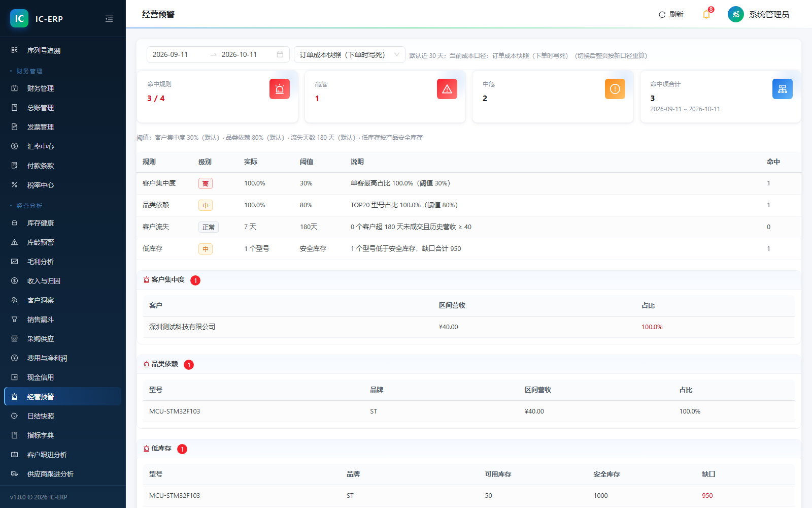Viewport: 812px width, 508px height.
Task: Click the 说明 column header
Action: [x=357, y=162]
